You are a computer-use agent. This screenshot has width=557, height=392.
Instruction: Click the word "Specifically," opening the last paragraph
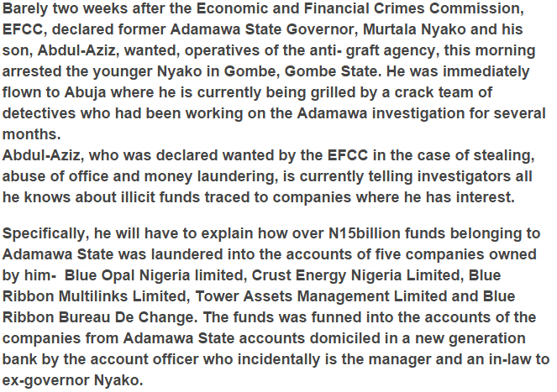coord(46,233)
